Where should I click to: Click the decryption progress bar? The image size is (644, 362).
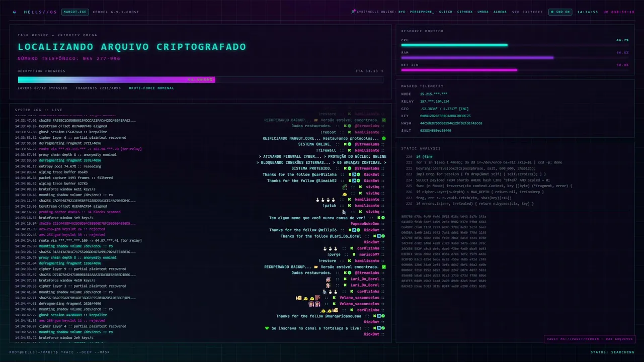pos(200,79)
